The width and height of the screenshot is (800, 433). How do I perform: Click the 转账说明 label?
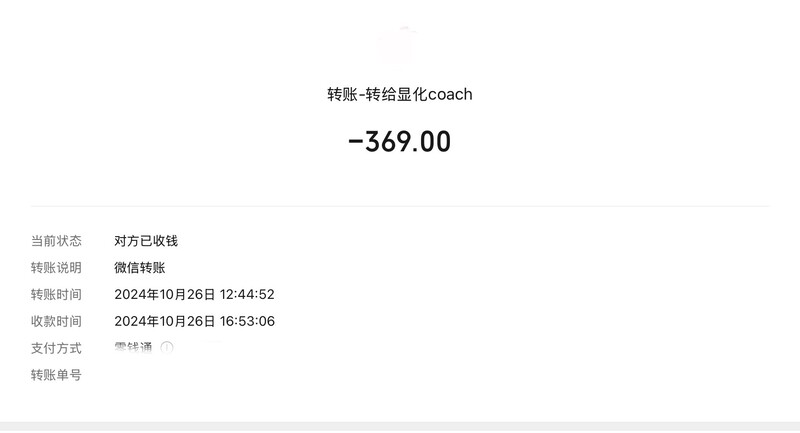pos(56,268)
